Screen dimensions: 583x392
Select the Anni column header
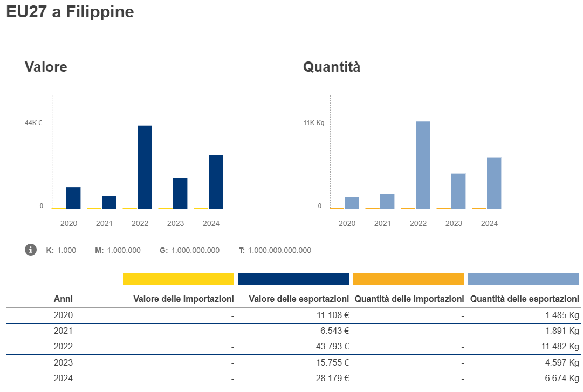tap(63, 299)
